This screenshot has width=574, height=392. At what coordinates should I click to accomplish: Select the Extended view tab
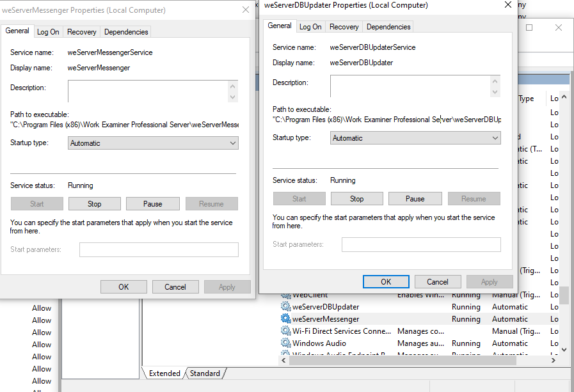click(165, 373)
